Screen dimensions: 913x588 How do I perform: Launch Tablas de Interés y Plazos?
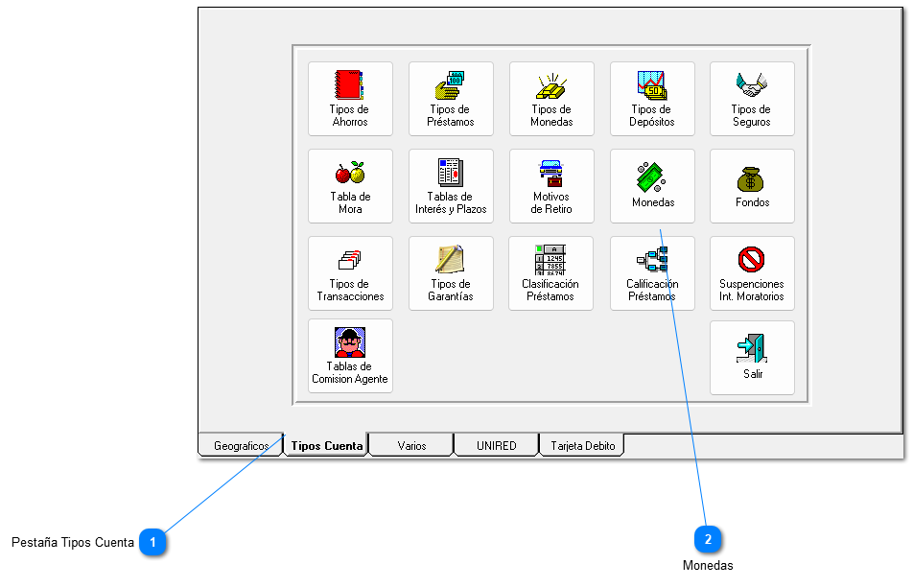[451, 186]
